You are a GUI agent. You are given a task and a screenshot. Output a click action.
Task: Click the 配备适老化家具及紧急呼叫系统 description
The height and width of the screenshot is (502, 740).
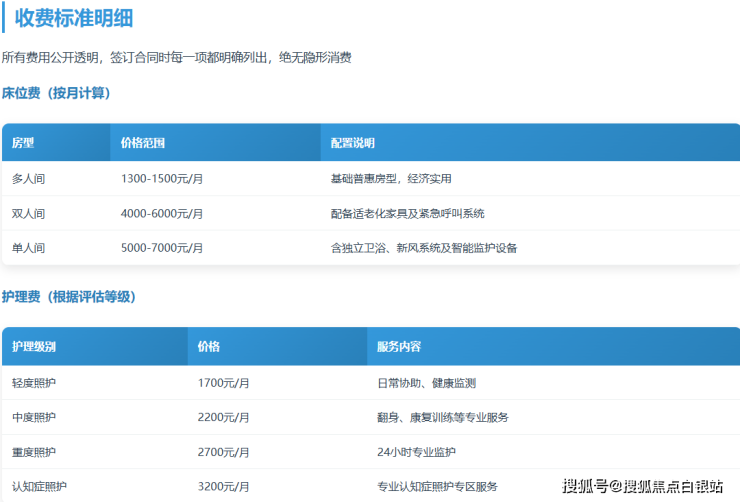[407, 213]
